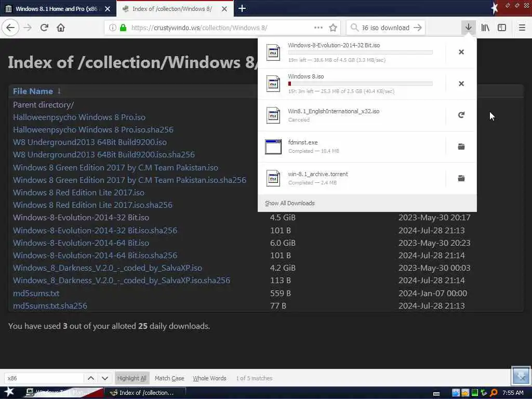
Task: Click fdminst.exe in downloads list
Action: (352, 147)
